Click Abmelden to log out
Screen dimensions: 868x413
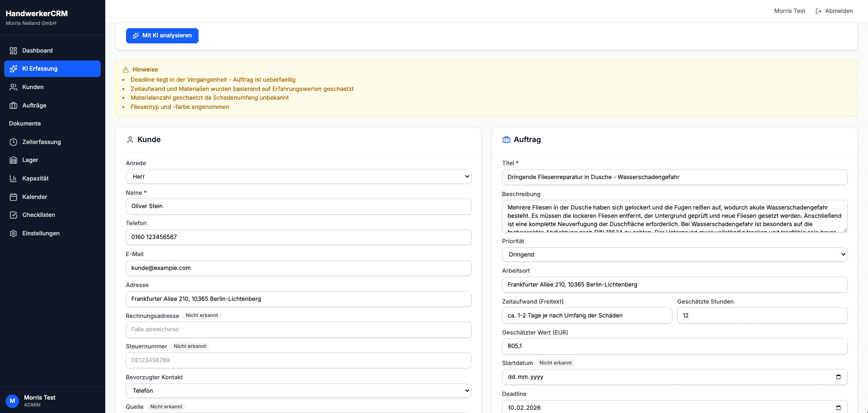[x=834, y=11]
